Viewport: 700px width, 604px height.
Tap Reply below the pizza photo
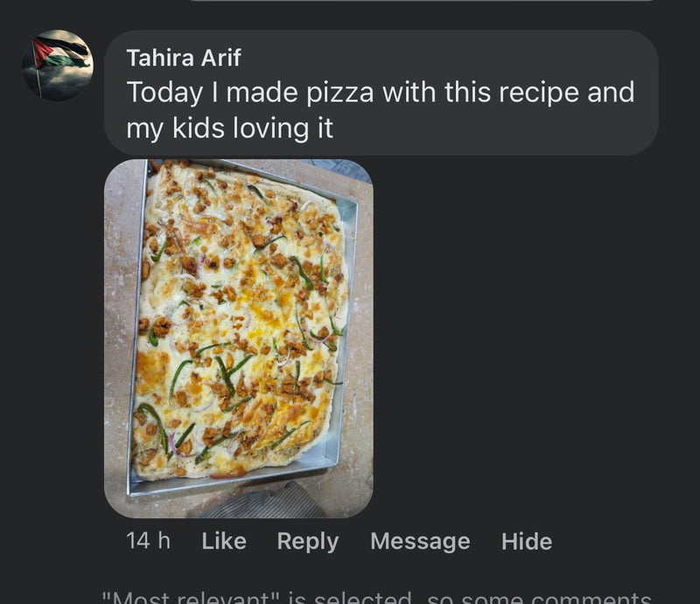307,542
